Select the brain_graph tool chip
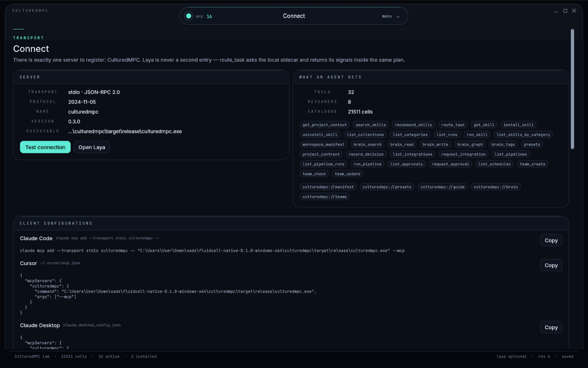588x368 pixels. [x=470, y=144]
